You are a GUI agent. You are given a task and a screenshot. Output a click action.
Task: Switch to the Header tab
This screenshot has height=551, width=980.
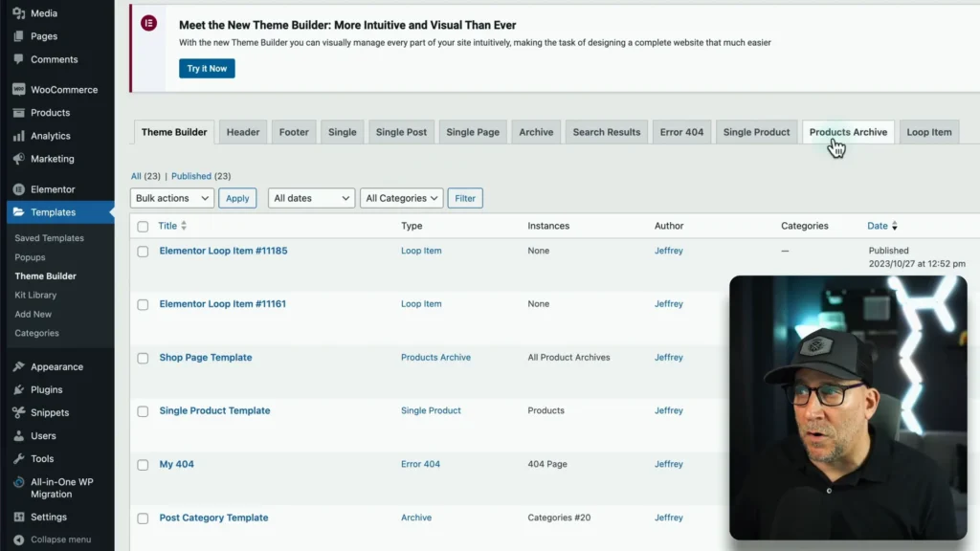(x=243, y=132)
